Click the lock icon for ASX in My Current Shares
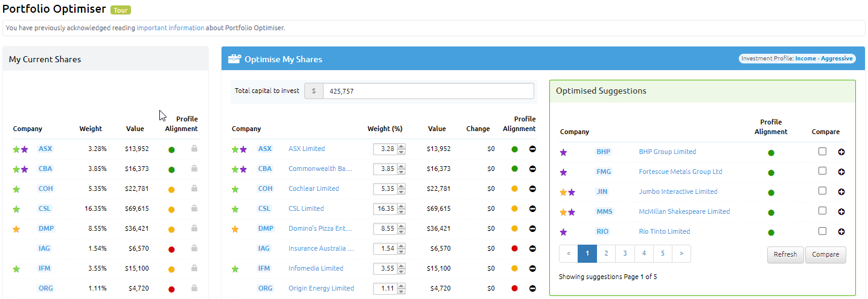This screenshot has width=868, height=299. [x=194, y=149]
